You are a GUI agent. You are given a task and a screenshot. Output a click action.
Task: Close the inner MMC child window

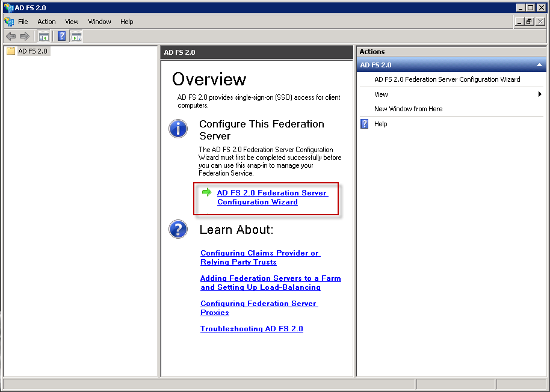(x=540, y=22)
